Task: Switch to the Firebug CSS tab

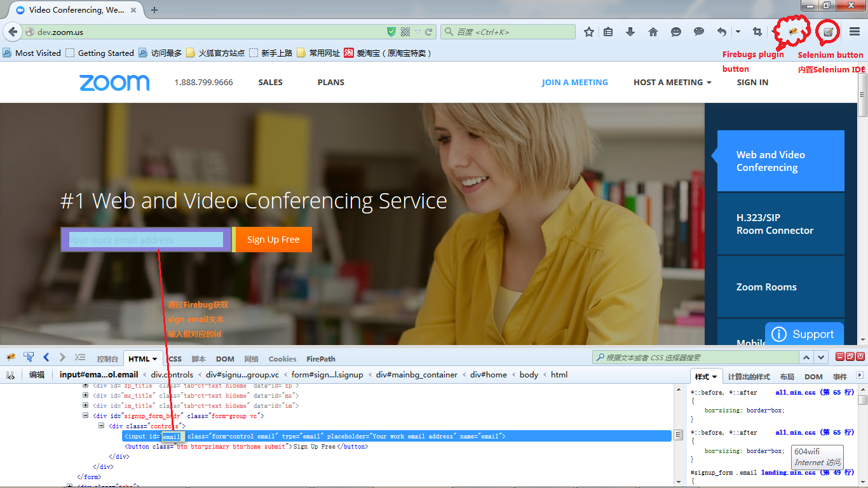Action: click(174, 359)
